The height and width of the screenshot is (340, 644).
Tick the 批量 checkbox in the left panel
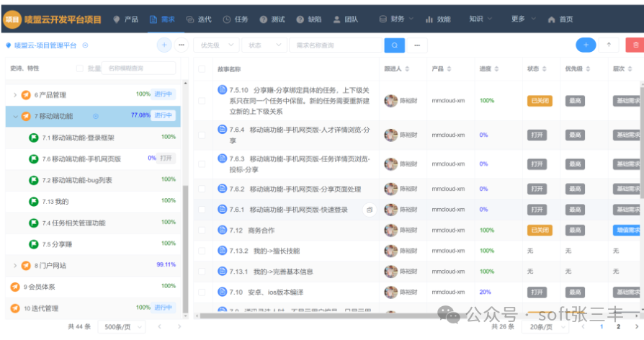click(x=80, y=68)
